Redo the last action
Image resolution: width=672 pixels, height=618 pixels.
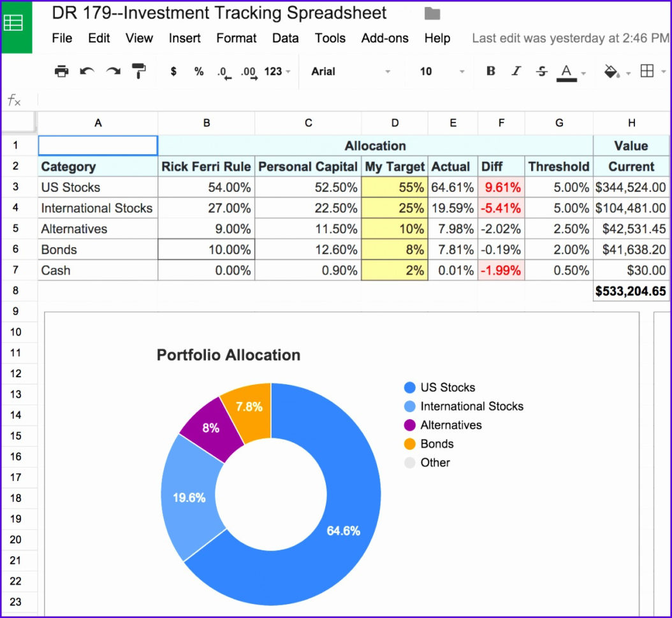coord(113,71)
